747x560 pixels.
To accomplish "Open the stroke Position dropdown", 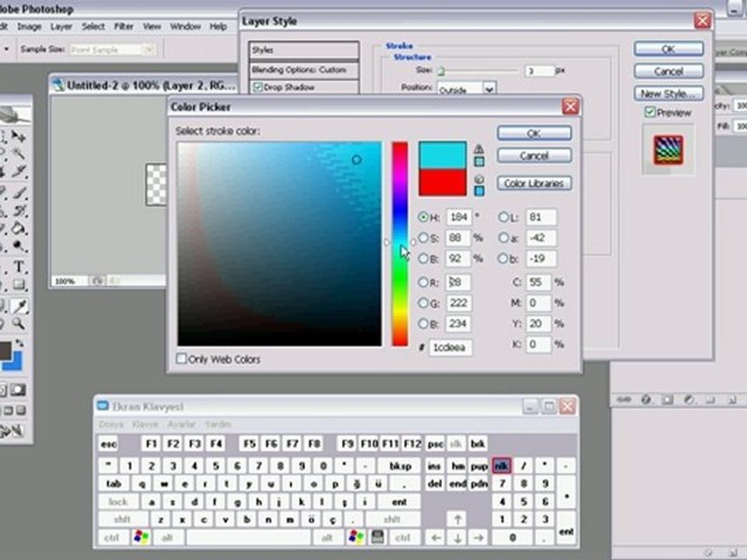I will pyautogui.click(x=489, y=89).
